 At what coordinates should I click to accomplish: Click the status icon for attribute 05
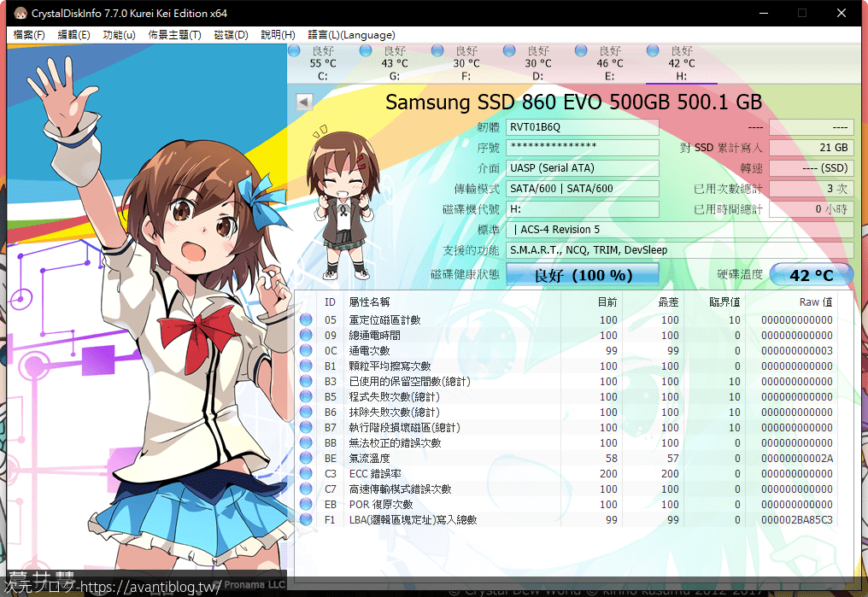pos(306,319)
